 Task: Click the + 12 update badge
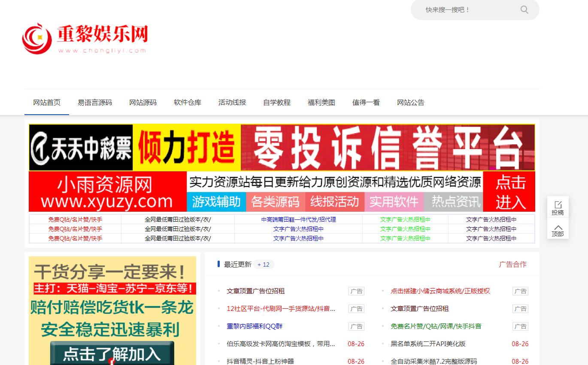(264, 265)
